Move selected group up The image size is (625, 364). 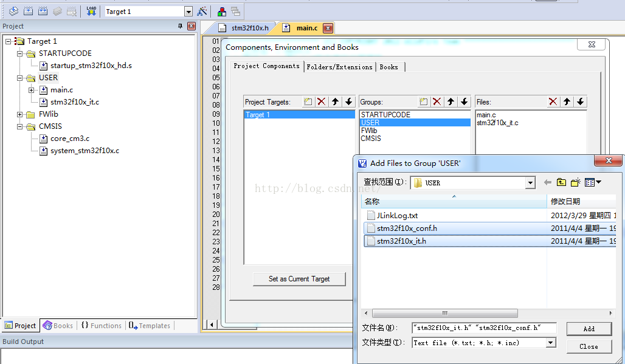coord(451,101)
